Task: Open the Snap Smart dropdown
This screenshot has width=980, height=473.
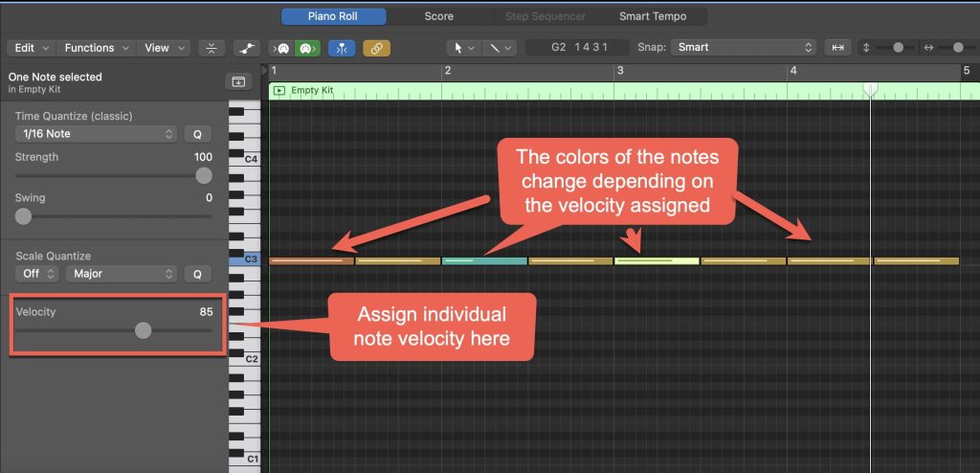Action: (x=743, y=48)
